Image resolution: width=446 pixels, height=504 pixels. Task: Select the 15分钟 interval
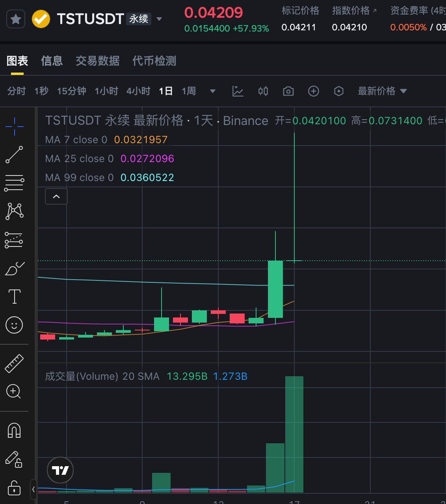pos(71,91)
